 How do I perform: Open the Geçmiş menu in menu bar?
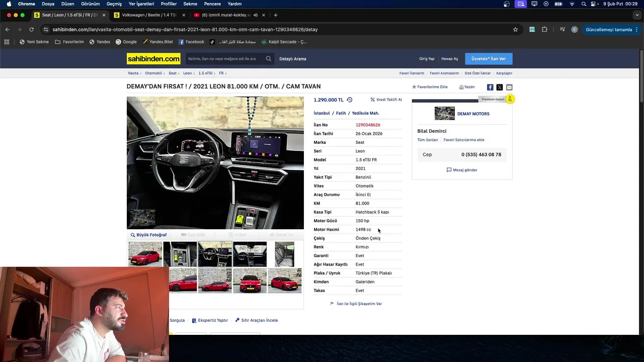(x=114, y=4)
